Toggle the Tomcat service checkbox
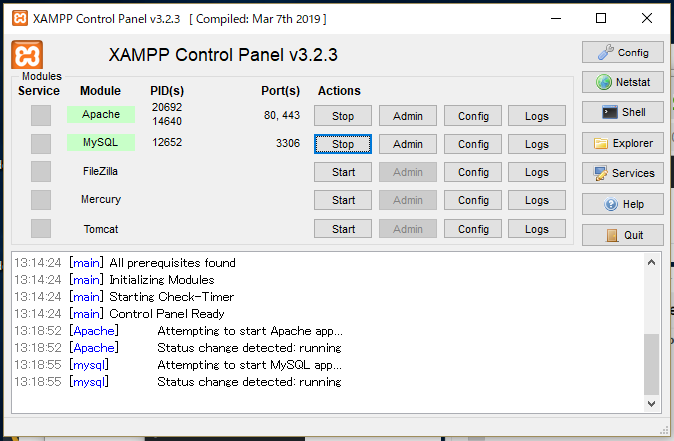The height and width of the screenshot is (441, 674). pos(40,228)
